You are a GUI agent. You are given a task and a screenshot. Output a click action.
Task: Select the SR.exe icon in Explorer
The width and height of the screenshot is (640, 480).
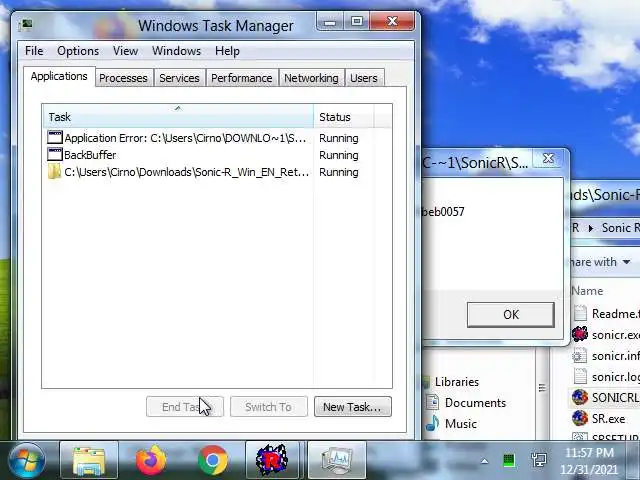[x=580, y=418]
